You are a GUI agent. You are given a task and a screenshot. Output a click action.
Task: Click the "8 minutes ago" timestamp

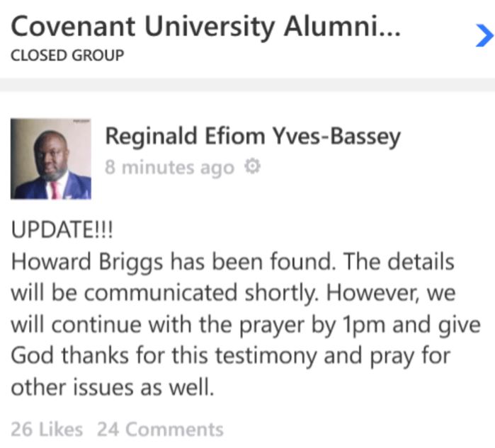click(169, 168)
